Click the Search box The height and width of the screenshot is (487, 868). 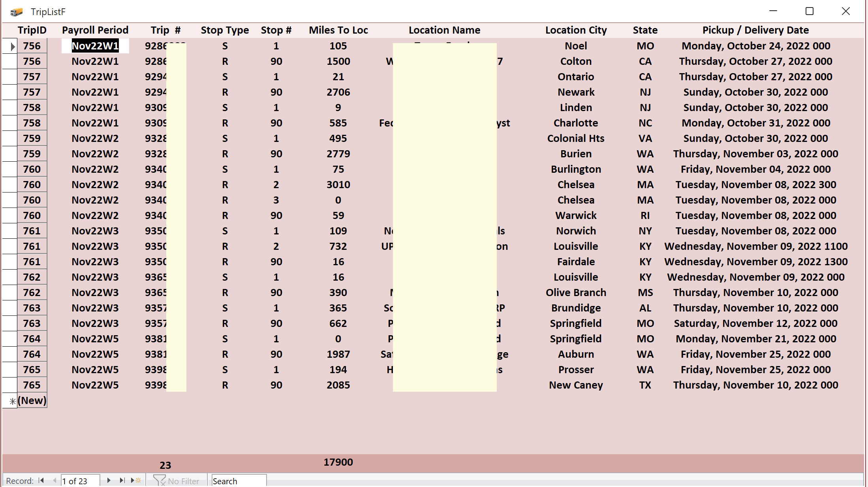point(239,481)
